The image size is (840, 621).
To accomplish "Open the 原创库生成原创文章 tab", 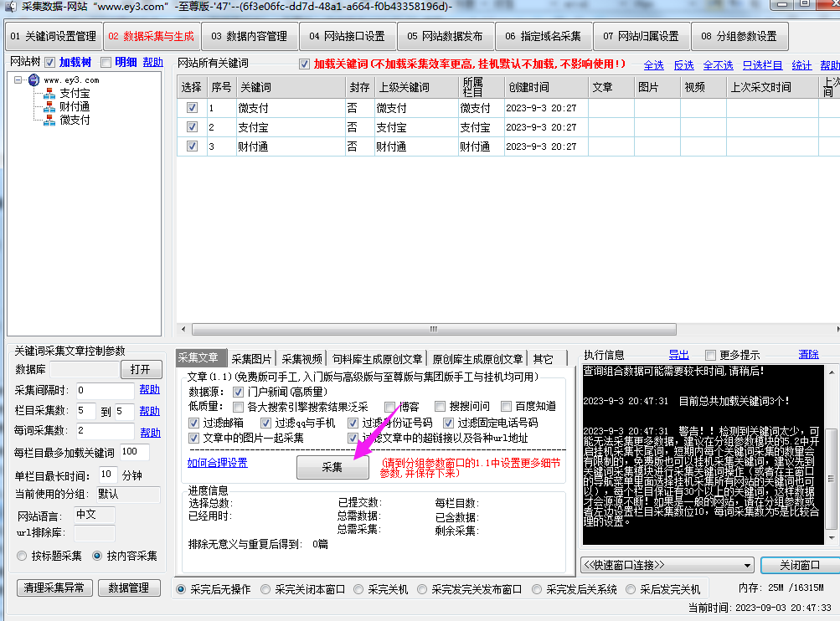I will click(477, 359).
